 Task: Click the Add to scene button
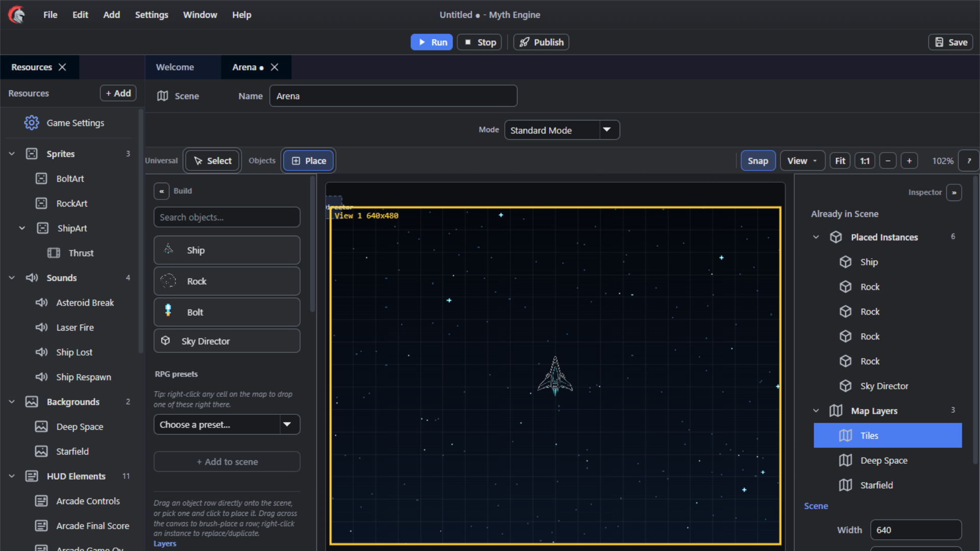pyautogui.click(x=227, y=462)
